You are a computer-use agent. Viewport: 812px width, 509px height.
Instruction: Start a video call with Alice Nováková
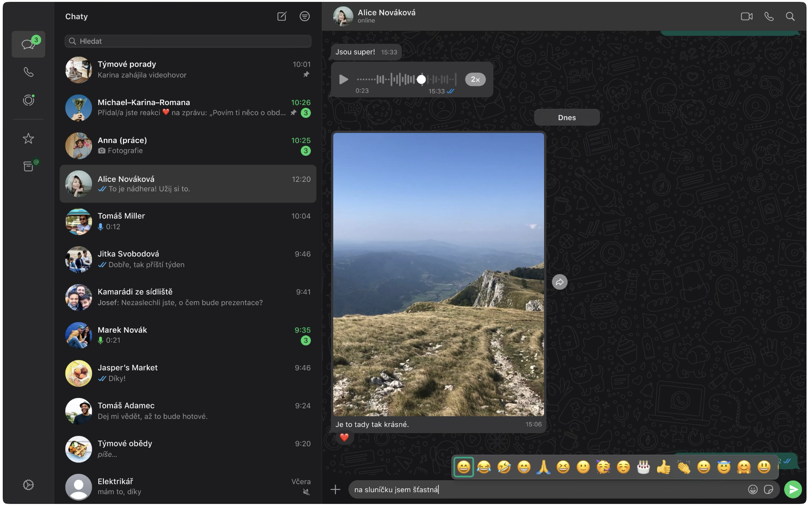pyautogui.click(x=747, y=16)
